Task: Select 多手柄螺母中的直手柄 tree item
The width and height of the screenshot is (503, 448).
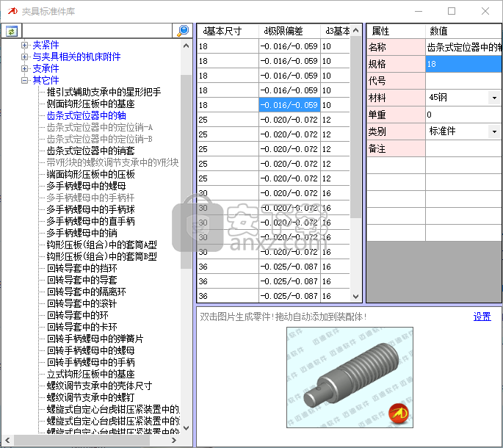Action: coord(90,221)
